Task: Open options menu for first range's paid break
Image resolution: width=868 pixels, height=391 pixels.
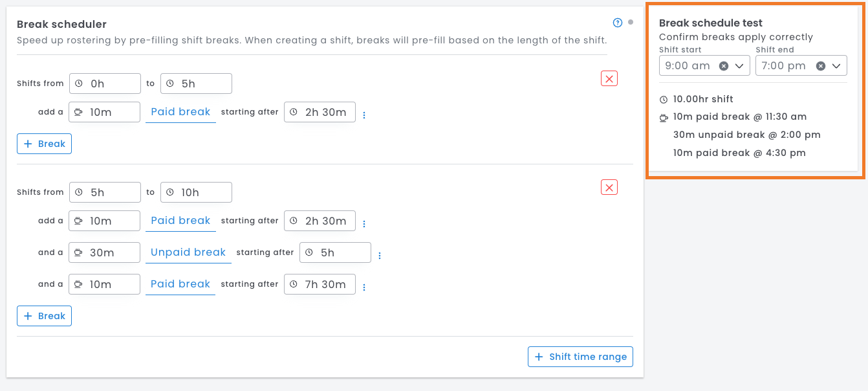Action: (364, 115)
